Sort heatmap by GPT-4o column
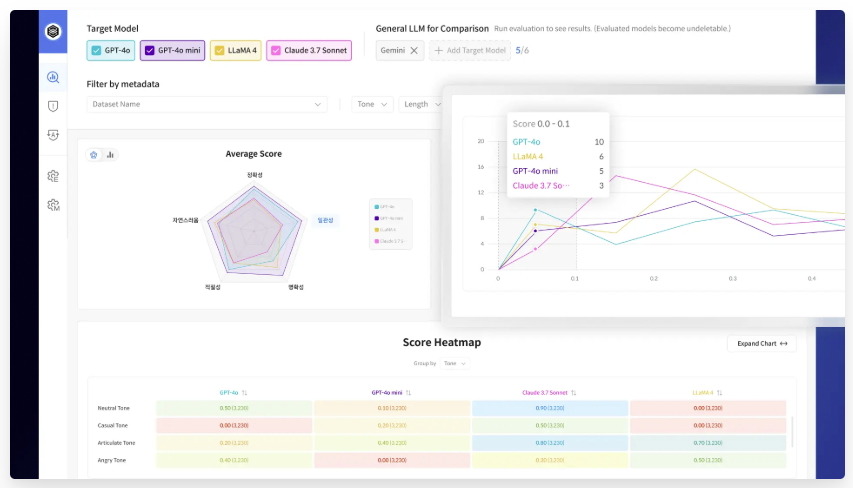 tap(245, 393)
